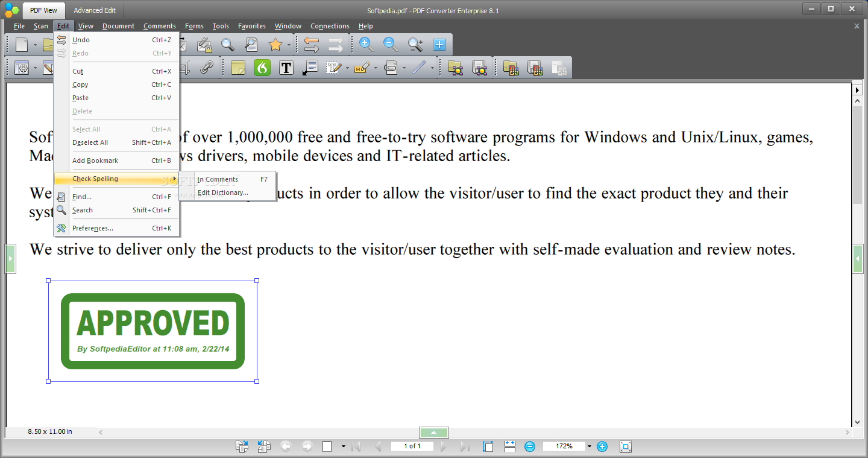Close the document with menu bar X

pos(857,26)
